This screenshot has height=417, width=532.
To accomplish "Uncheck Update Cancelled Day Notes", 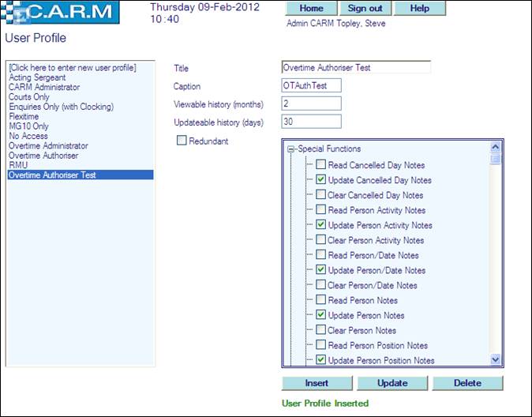I will coord(321,180).
